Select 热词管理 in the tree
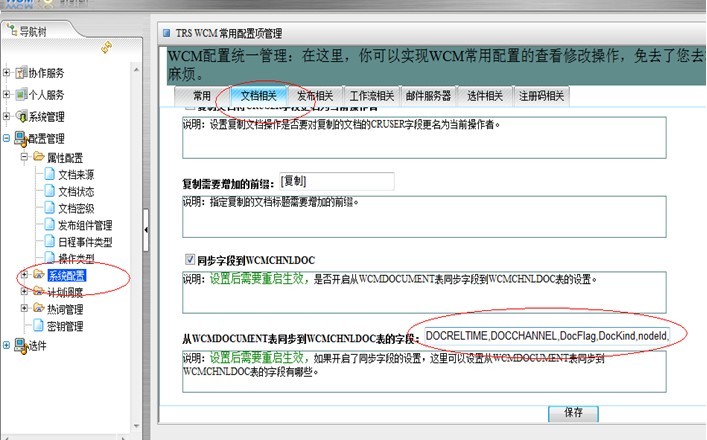This screenshot has width=707, height=440. tap(65, 309)
